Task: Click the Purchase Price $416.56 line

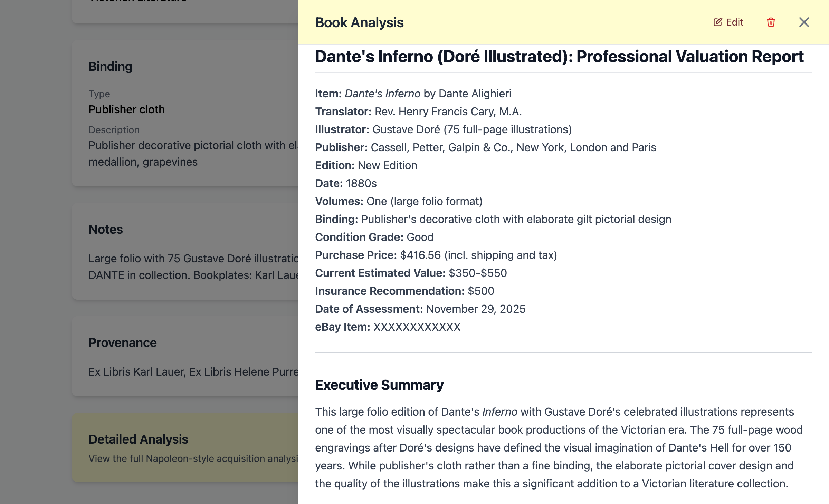Action: tap(436, 255)
